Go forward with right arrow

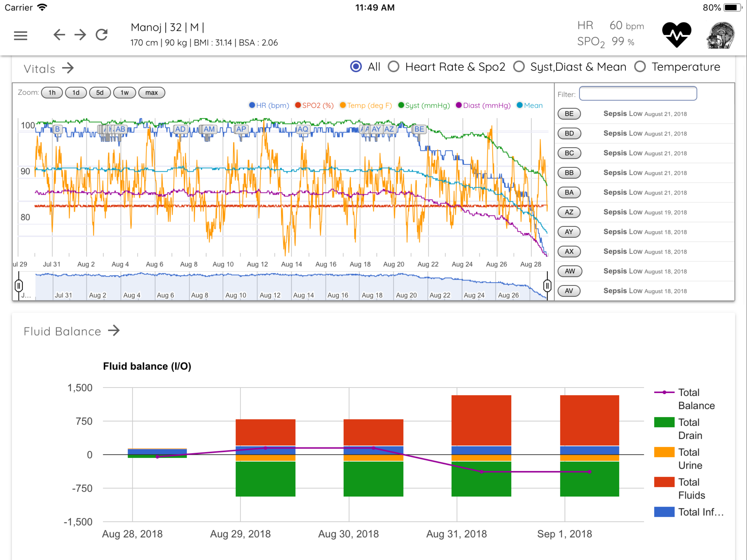(80, 34)
